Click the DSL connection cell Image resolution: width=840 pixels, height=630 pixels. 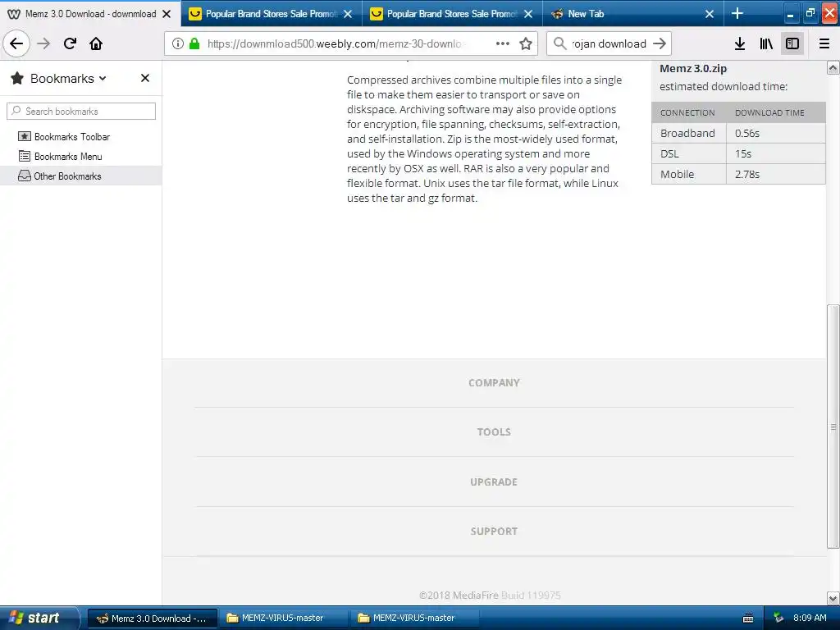coord(688,153)
